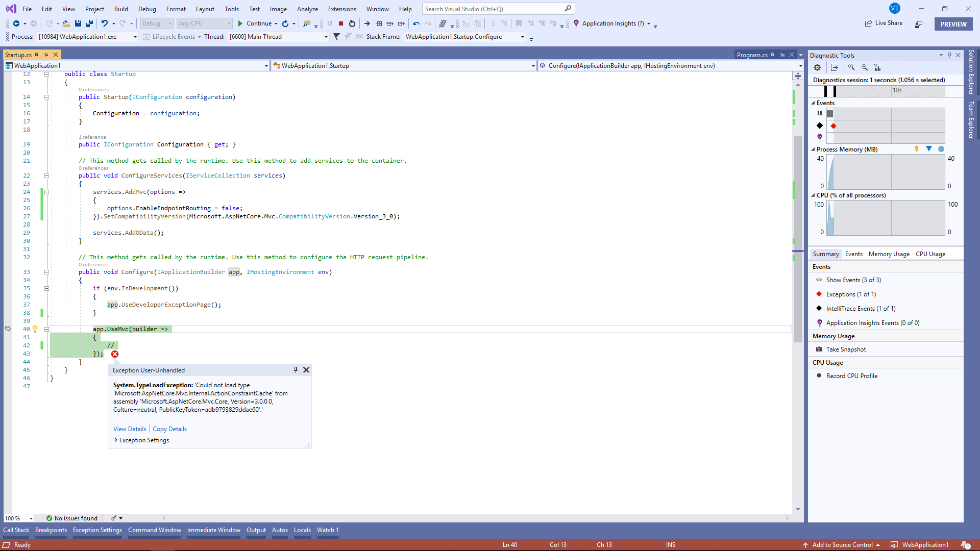Click the Live Share icon
Image resolution: width=980 pixels, height=551 pixels.
tap(869, 23)
